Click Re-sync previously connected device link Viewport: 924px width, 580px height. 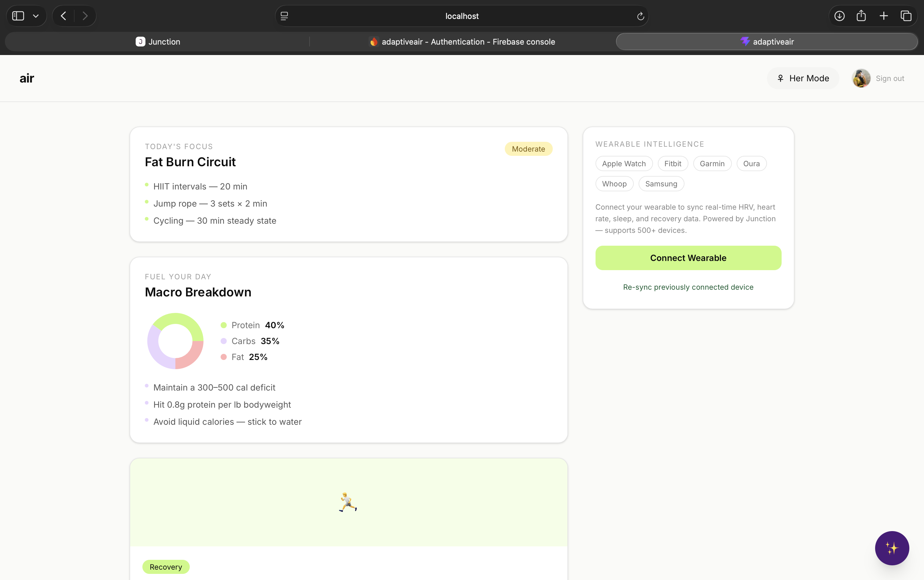pyautogui.click(x=688, y=287)
